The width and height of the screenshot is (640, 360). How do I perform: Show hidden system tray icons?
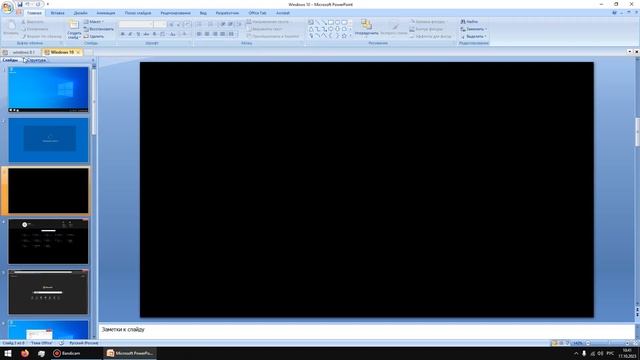pyautogui.click(x=576, y=353)
